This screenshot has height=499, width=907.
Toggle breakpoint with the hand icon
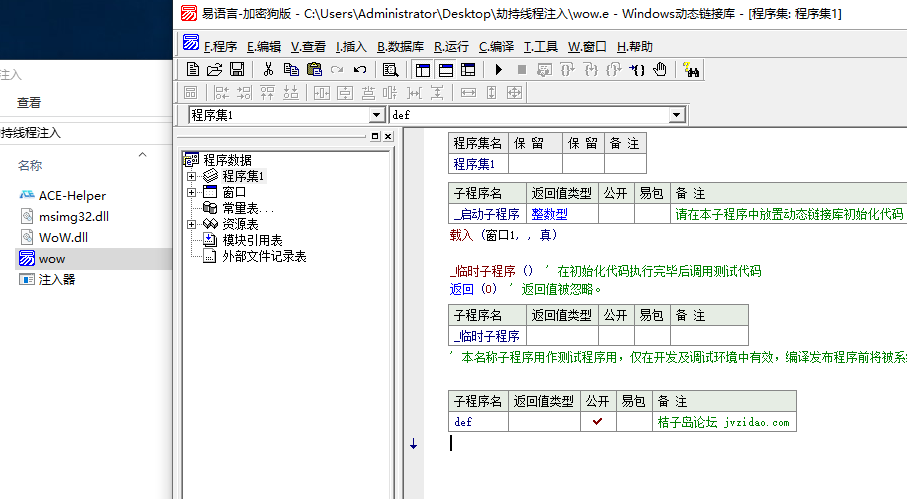660,70
